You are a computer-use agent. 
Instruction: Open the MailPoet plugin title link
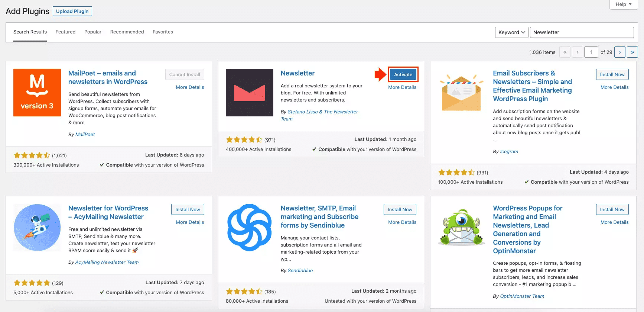click(108, 77)
